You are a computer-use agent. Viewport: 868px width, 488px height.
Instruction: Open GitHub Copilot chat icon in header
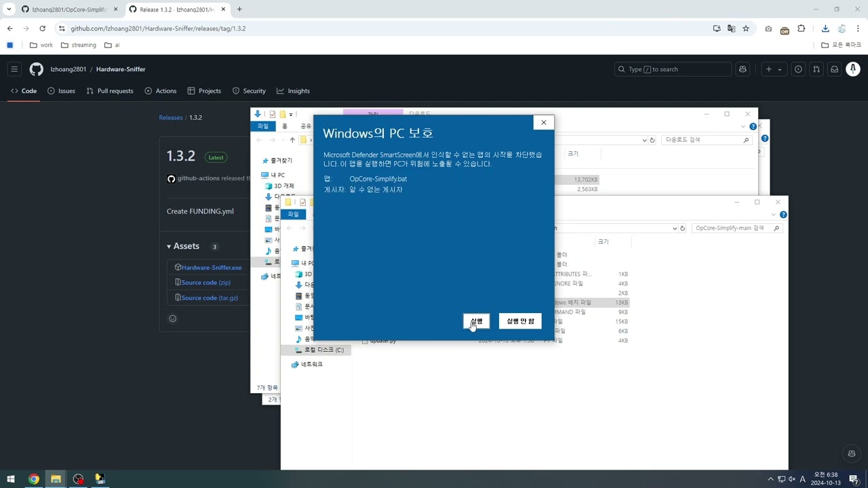743,69
